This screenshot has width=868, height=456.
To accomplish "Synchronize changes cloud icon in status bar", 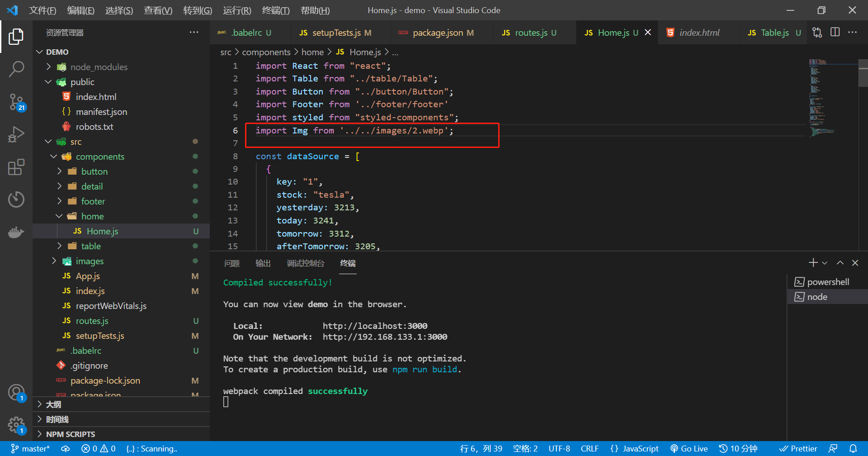I will (66, 449).
